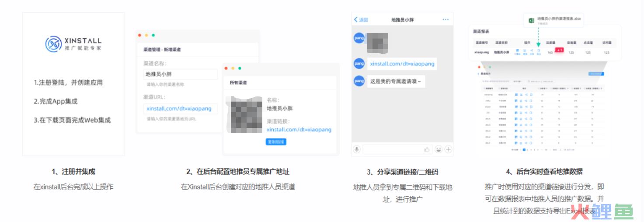The image size is (644, 222).
Task: Open the emoji picker in chat
Action: 438,149
